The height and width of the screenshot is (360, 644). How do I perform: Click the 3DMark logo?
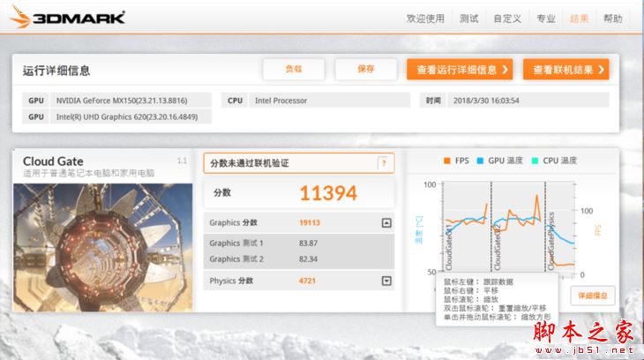pos(68,17)
